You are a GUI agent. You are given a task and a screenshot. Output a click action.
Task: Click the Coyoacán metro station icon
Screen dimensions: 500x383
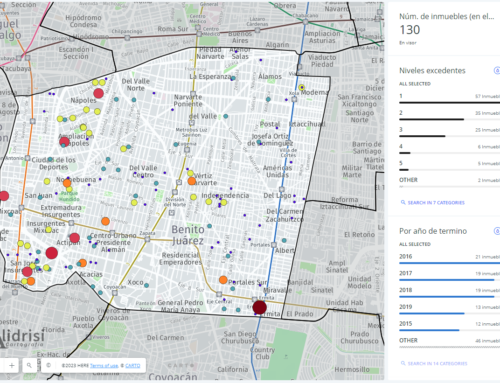pos(114,293)
